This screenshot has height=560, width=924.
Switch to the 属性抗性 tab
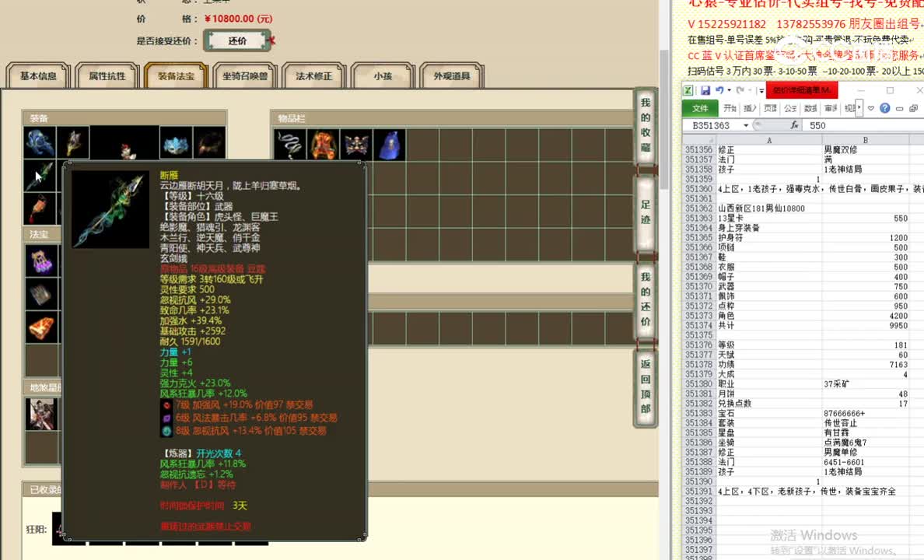pos(107,75)
